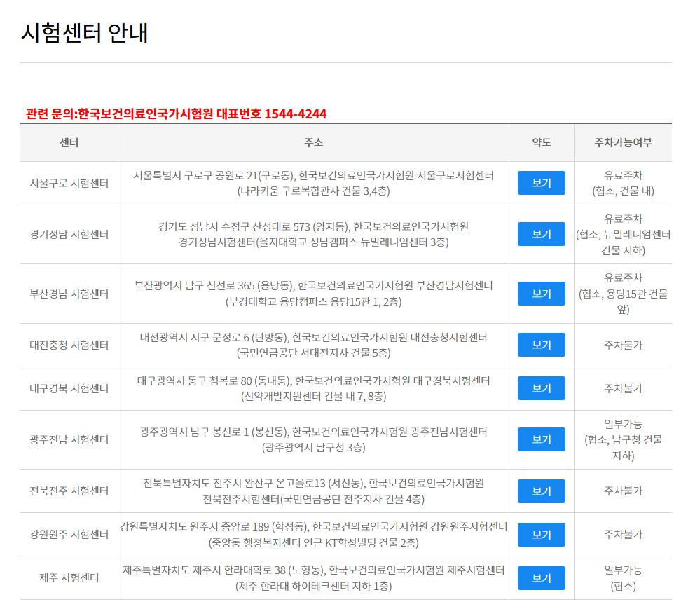This screenshot has width=681, height=616.
Task: Click parking info mentioning 용당15관 건물 앞
Action: [623, 294]
